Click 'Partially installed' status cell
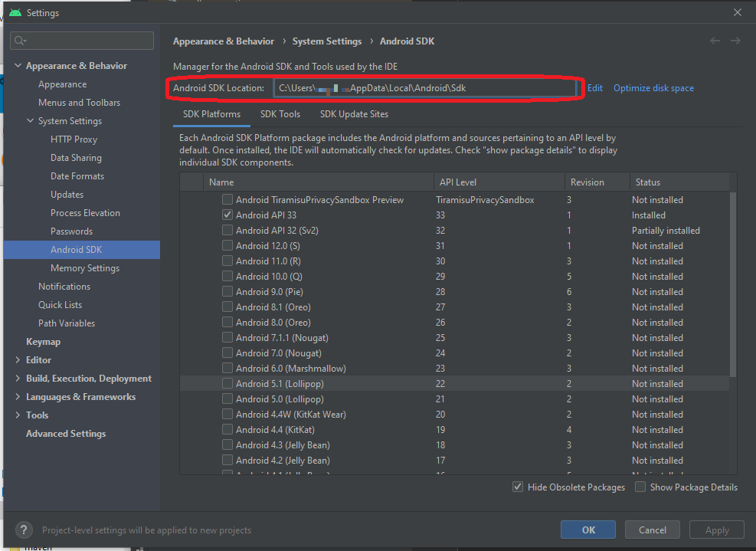756x551 pixels. [666, 230]
